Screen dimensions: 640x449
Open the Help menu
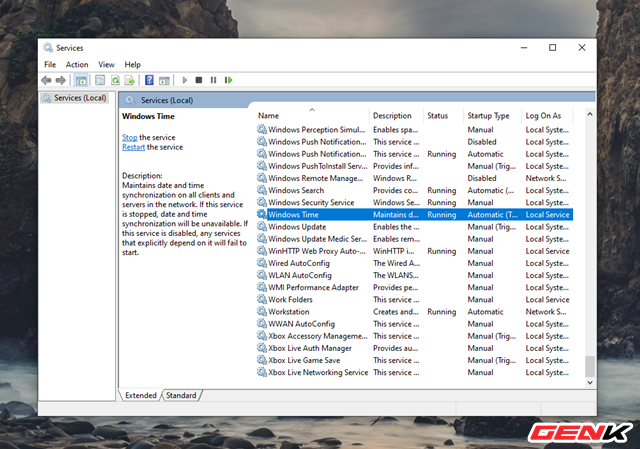click(x=132, y=64)
